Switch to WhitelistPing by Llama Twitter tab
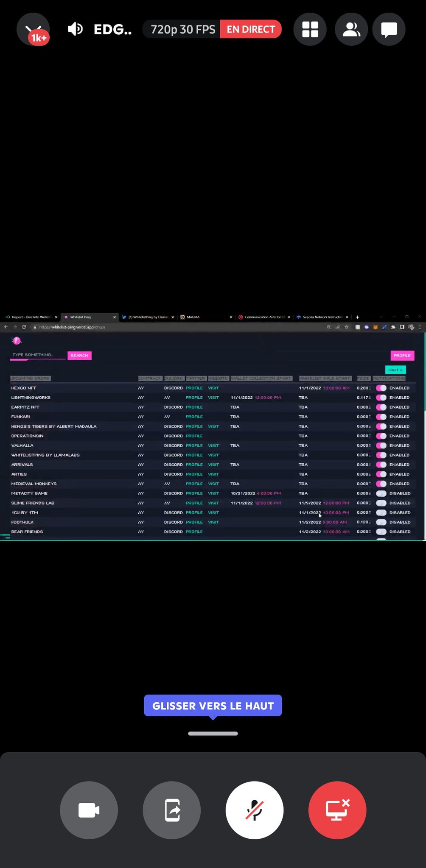426x868 pixels. point(148,317)
